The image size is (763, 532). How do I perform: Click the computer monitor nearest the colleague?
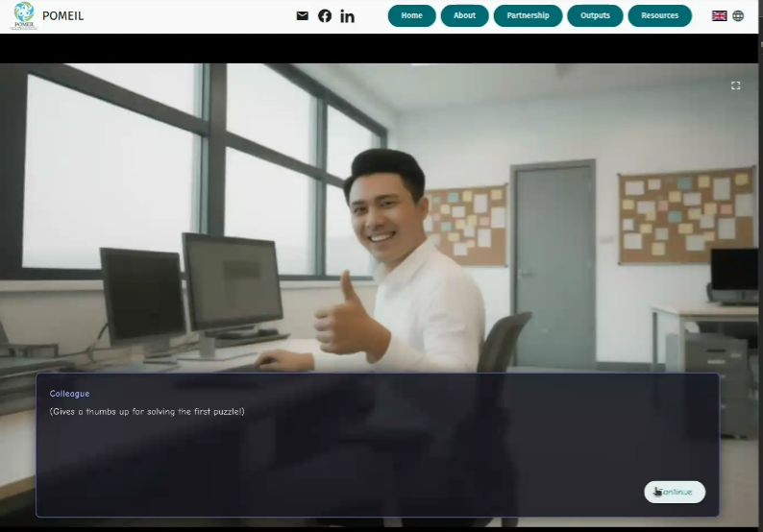[232, 283]
